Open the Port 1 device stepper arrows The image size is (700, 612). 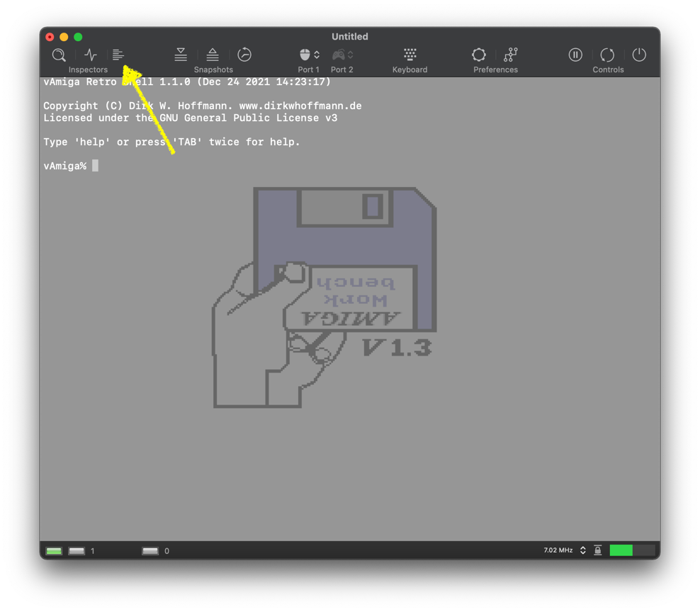317,55
